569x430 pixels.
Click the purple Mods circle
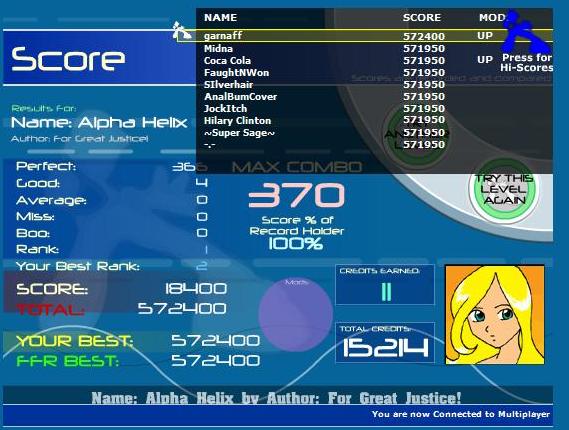296,314
